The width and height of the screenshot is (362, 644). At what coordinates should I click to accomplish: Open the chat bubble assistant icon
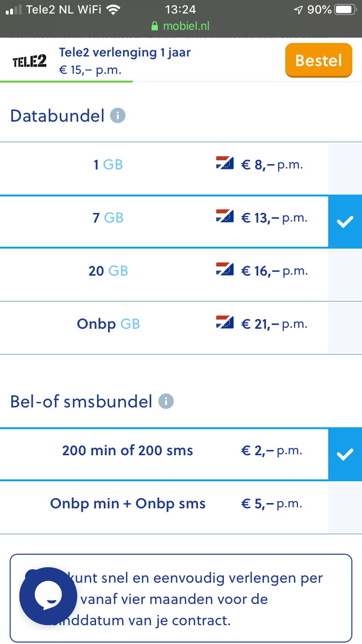pyautogui.click(x=48, y=596)
